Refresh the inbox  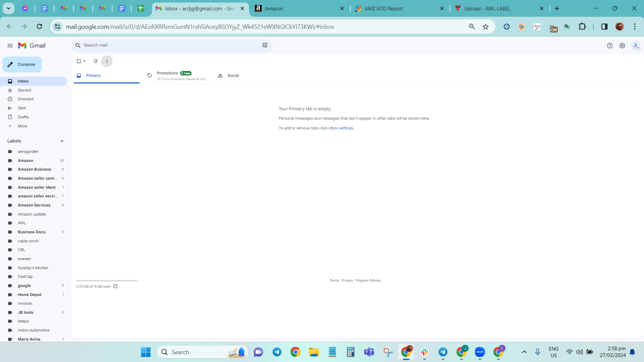tap(96, 61)
